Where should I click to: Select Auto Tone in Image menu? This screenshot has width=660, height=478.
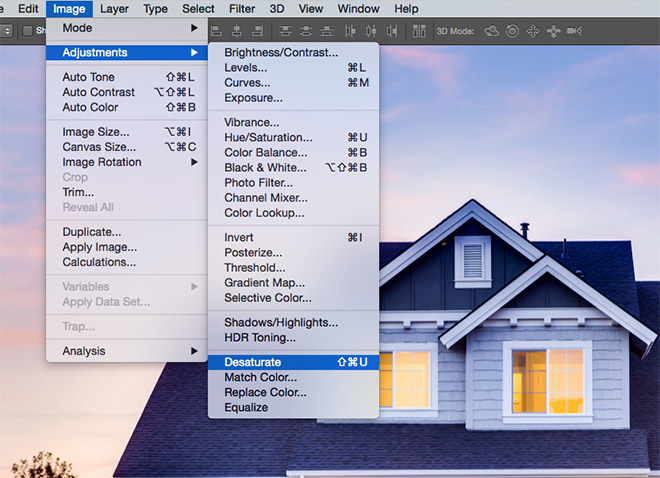click(x=127, y=77)
